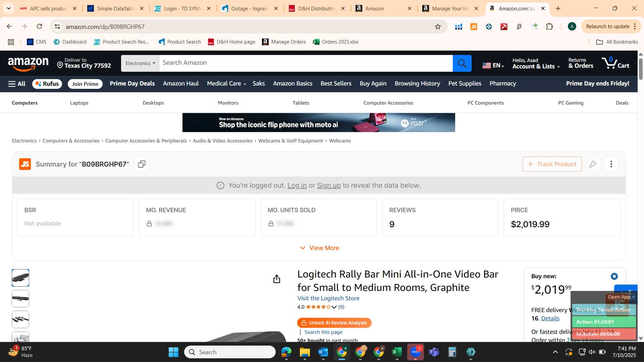644x362 pixels.
Task: Reload the page with the refresh icon
Action: tap(39, 26)
